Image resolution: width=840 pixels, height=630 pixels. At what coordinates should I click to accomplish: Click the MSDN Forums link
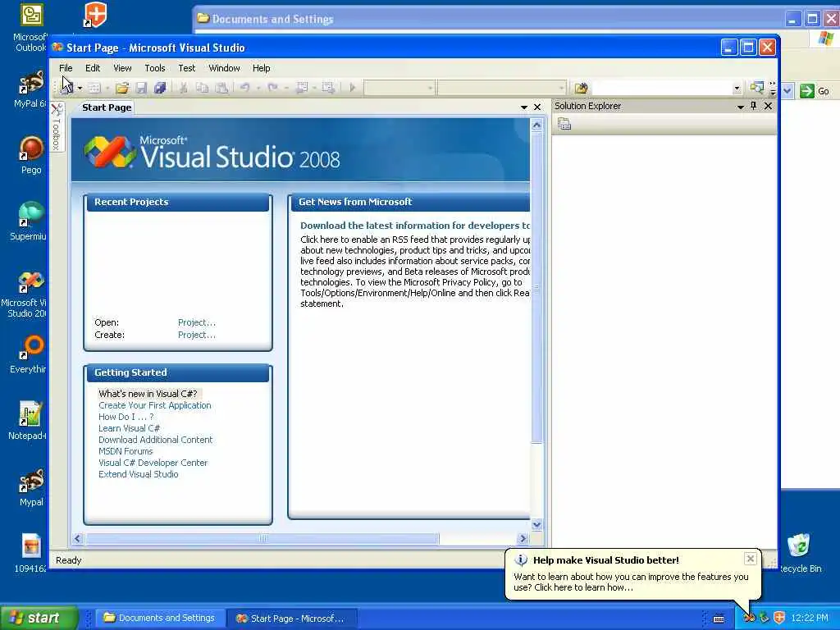point(126,452)
